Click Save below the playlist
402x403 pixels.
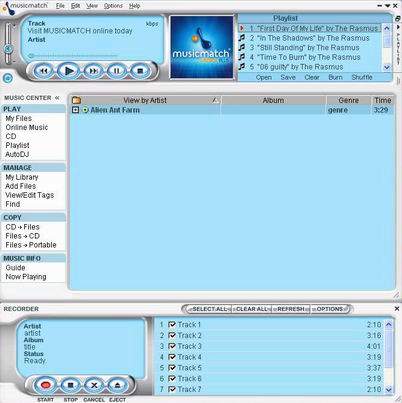[x=288, y=77]
